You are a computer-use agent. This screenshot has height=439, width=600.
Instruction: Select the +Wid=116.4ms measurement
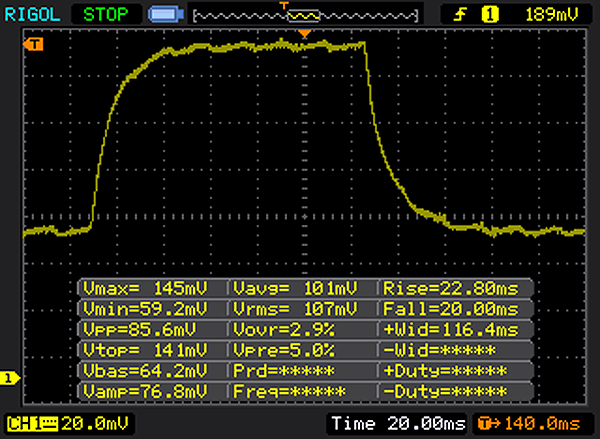coord(455,329)
